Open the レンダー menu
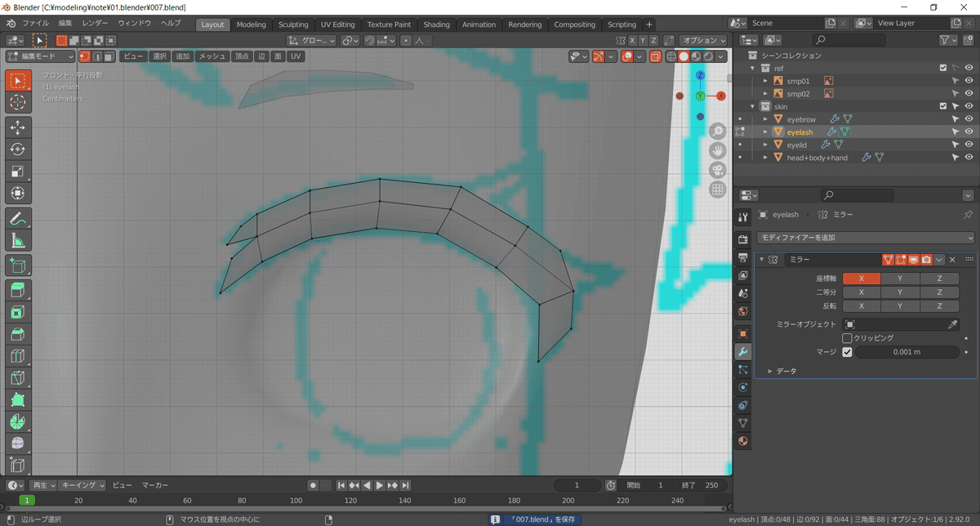 [x=95, y=24]
